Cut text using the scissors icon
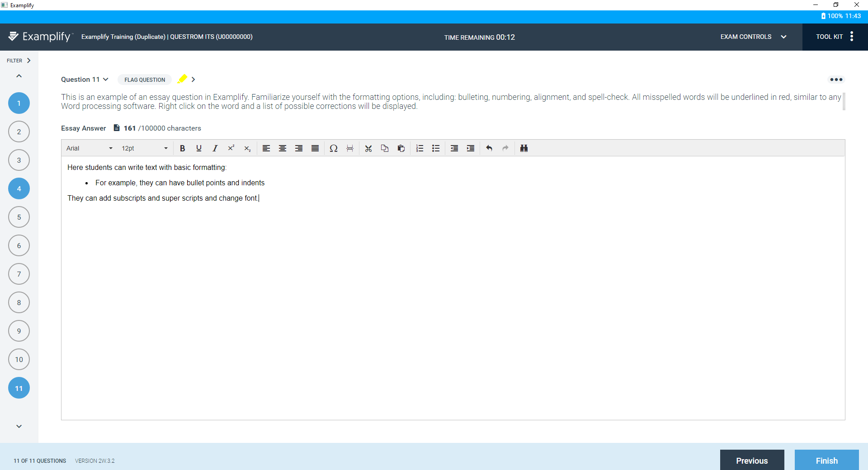Screen dimensions: 868x470 368,148
